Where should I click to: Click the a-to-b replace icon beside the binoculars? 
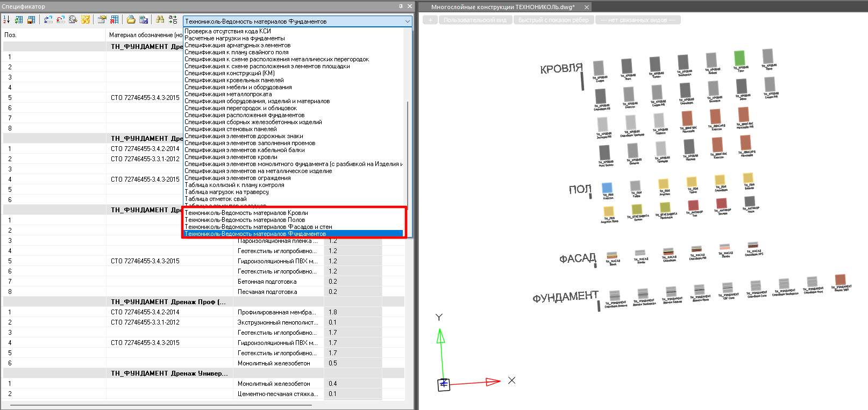click(173, 20)
